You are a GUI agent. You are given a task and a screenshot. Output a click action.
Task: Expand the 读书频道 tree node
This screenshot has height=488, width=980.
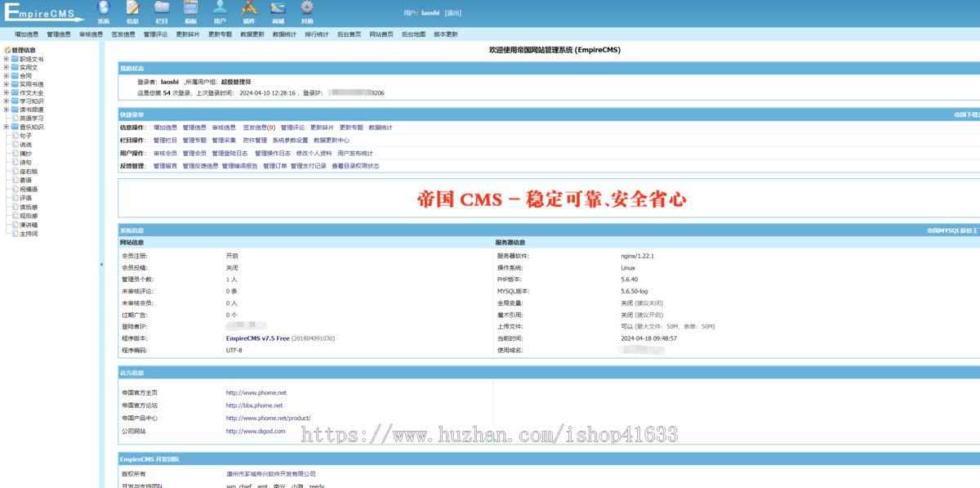pyautogui.click(x=6, y=110)
